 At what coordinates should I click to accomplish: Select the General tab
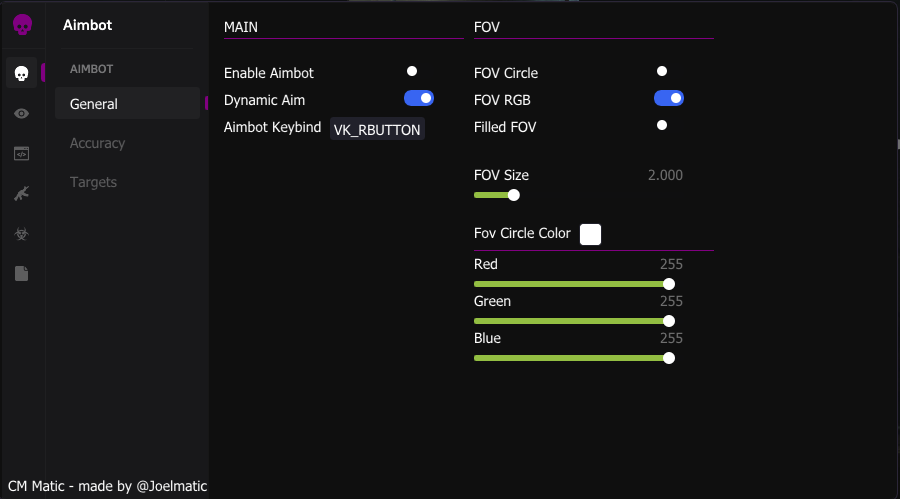(x=127, y=103)
